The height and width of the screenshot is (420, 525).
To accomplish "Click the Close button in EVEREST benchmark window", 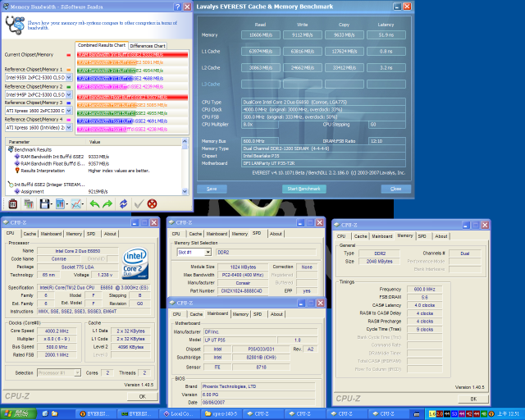I will pos(395,189).
